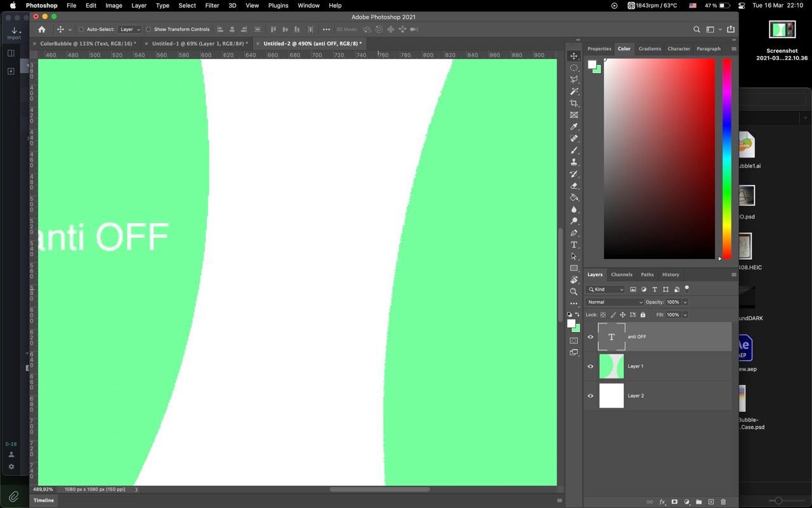Create a new layer with plus icon
812x508 pixels.
[x=711, y=502]
